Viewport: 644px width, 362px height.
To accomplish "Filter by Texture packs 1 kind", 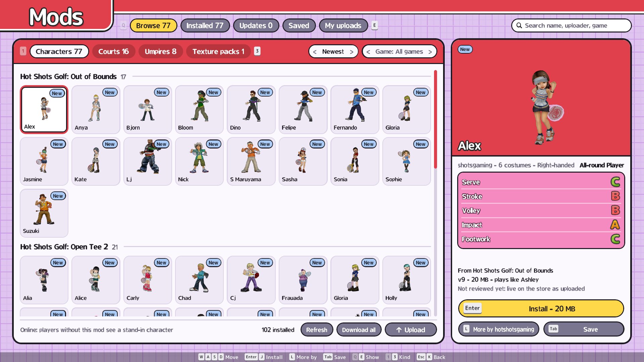I will click(x=218, y=51).
